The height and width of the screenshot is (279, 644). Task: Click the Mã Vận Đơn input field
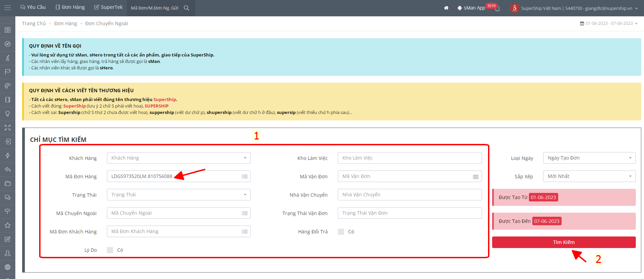410,176
